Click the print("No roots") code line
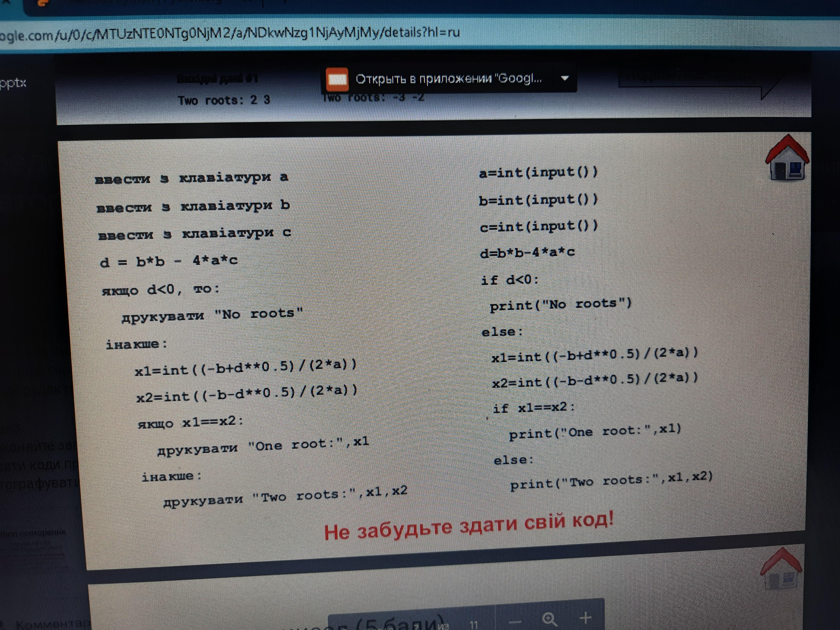The image size is (840, 630). coord(560,305)
